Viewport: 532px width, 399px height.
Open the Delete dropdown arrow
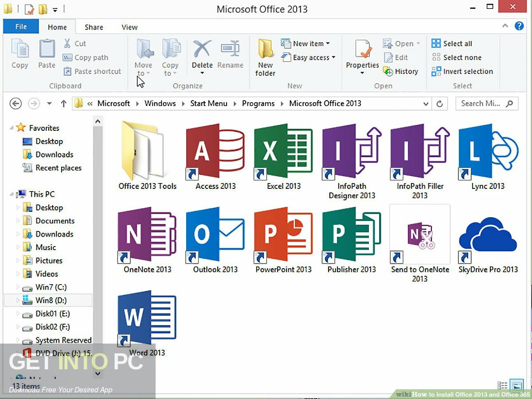[x=202, y=73]
